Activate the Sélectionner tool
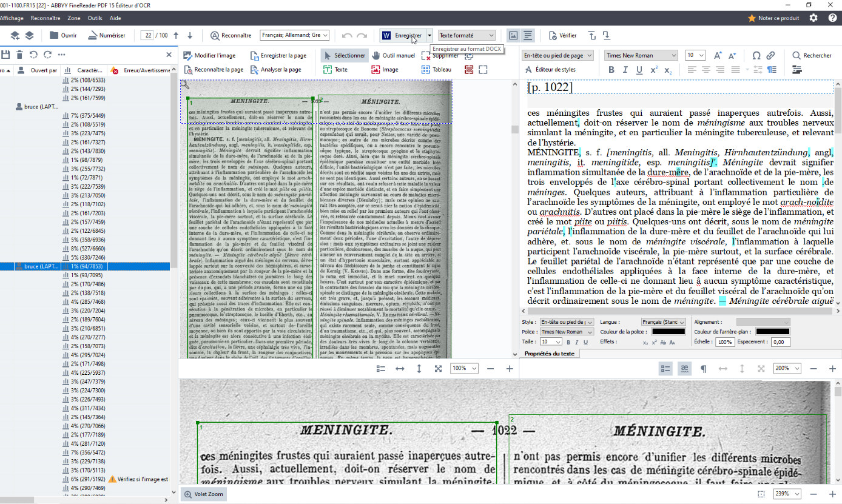842x504 pixels. click(344, 55)
